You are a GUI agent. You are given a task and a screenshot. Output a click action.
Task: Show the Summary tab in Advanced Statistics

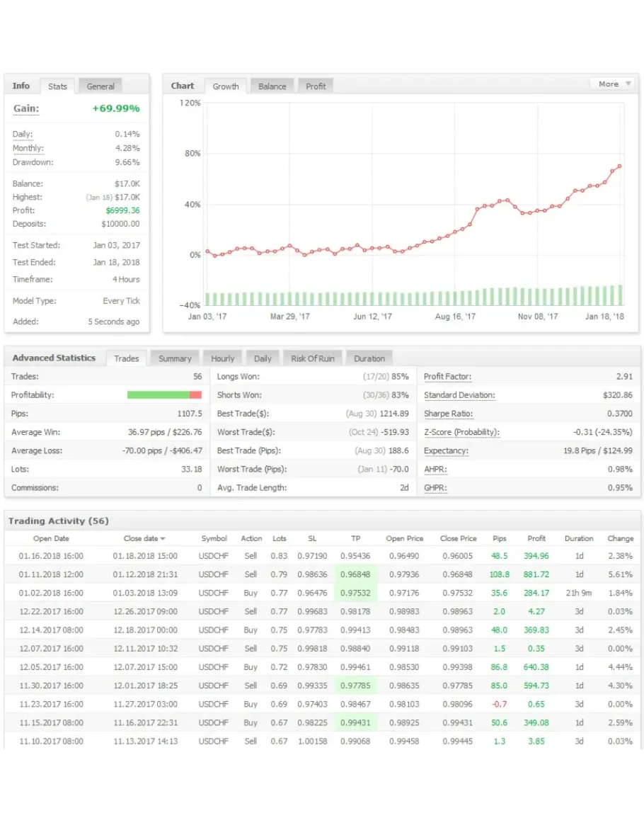click(x=175, y=358)
